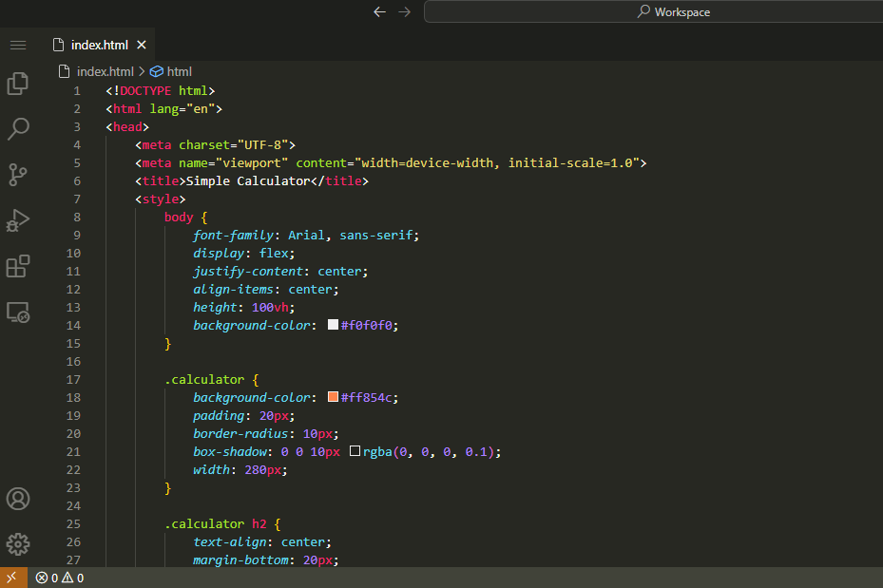Click the Go Forward arrow
Image resolution: width=883 pixels, height=588 pixels.
click(405, 11)
